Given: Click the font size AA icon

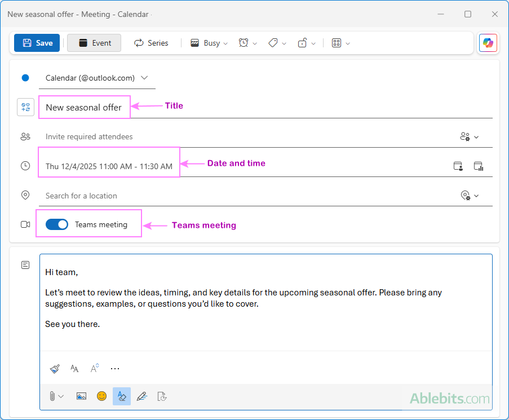Looking at the screenshot, I should tap(74, 369).
